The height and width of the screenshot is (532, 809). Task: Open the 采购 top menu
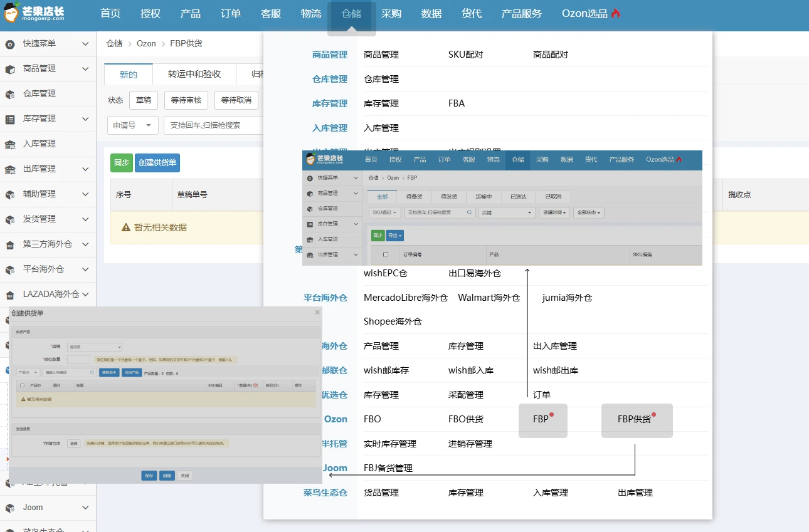(x=391, y=14)
